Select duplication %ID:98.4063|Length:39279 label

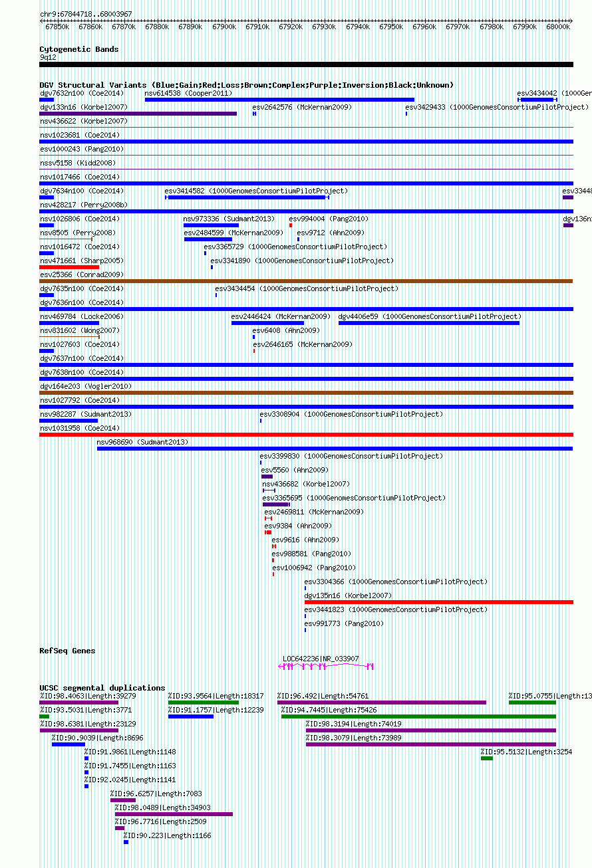(88, 696)
